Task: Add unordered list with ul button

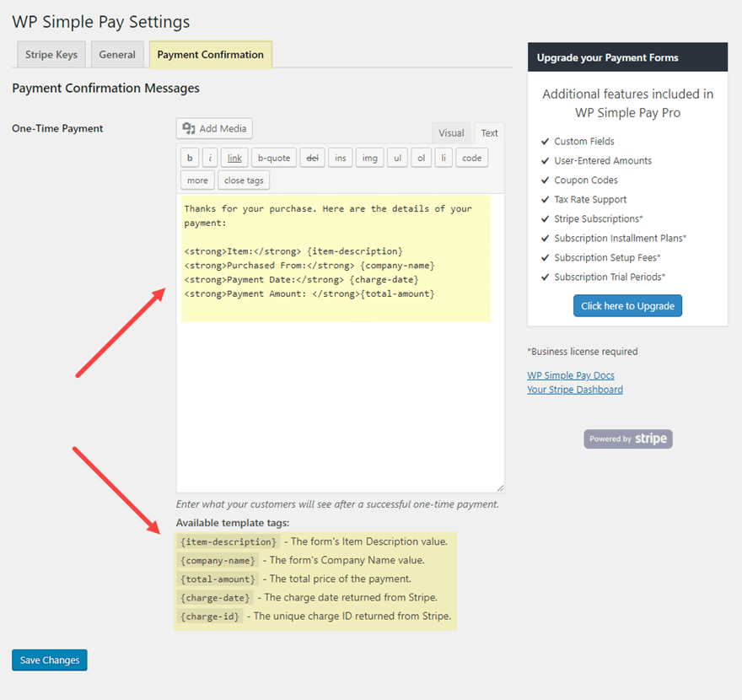Action: click(398, 158)
